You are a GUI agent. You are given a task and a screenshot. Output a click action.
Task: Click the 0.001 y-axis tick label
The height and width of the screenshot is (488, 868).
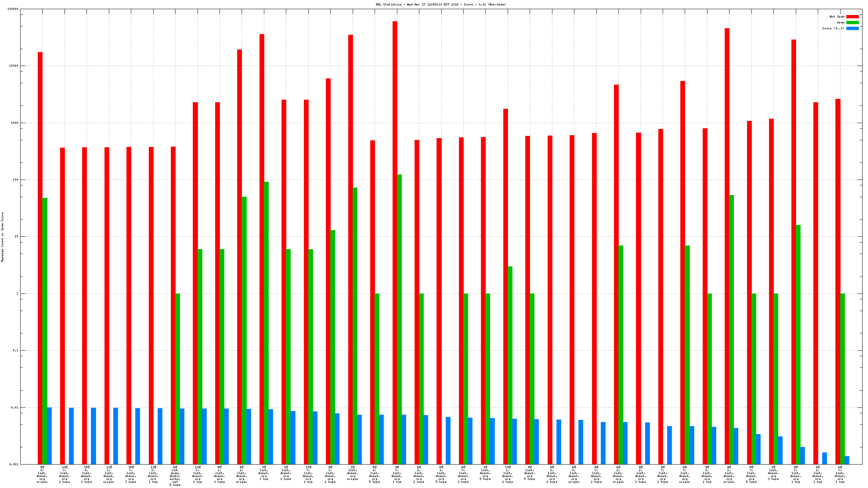[x=14, y=464]
